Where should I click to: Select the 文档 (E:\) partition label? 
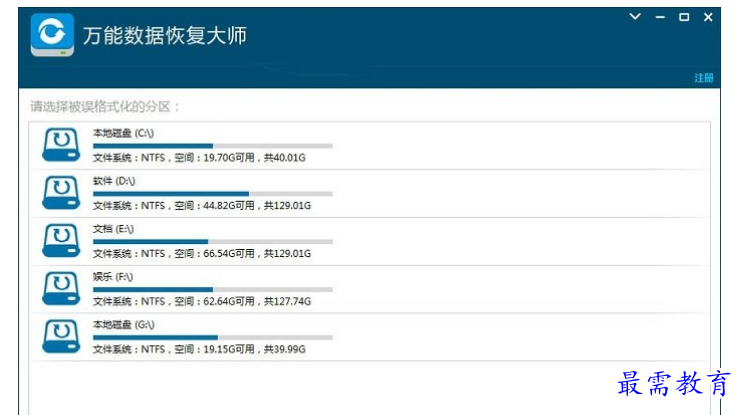pos(113,229)
